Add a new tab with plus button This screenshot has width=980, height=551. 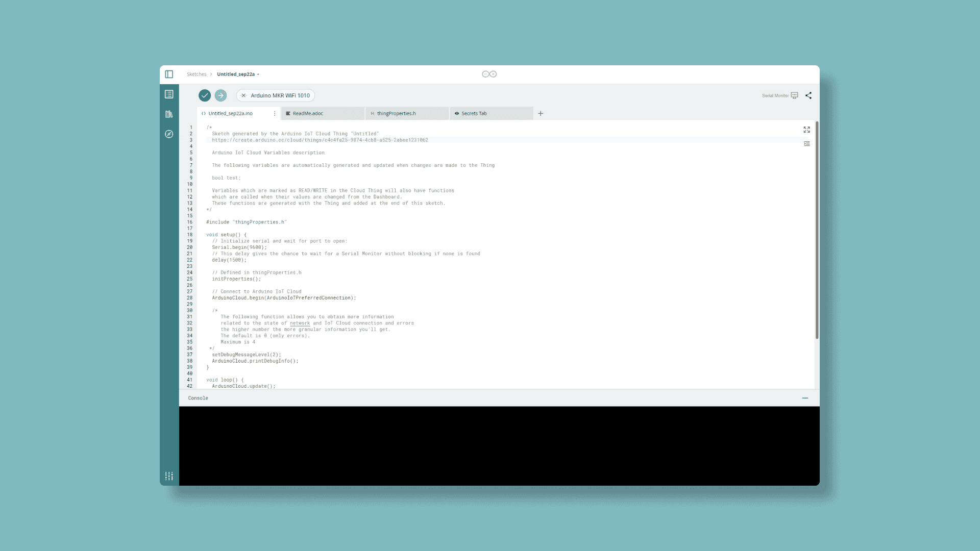(x=541, y=114)
